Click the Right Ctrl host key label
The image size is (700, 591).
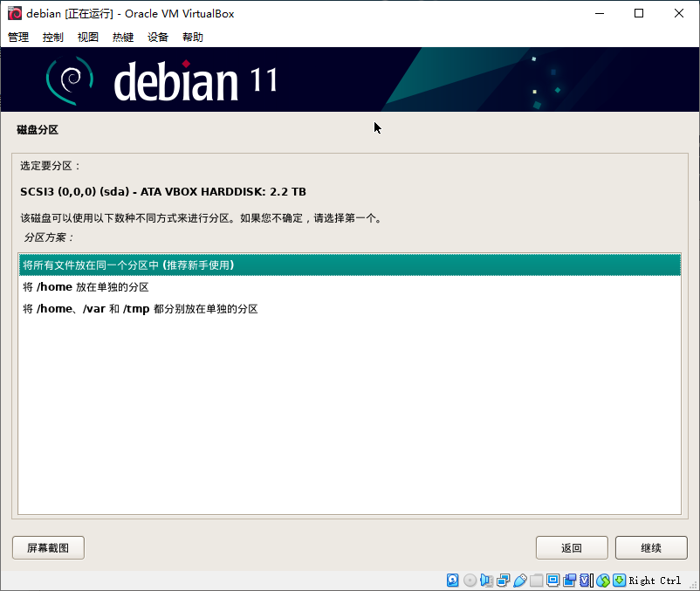click(x=655, y=581)
